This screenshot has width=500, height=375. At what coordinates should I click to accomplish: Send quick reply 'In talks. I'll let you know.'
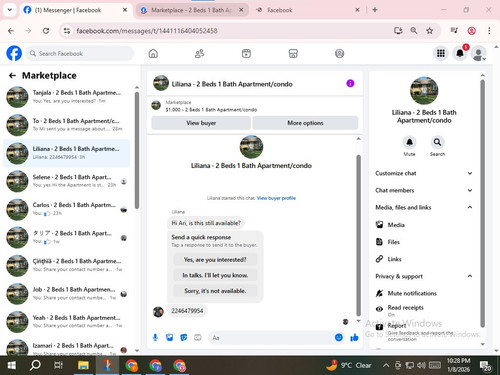(215, 275)
